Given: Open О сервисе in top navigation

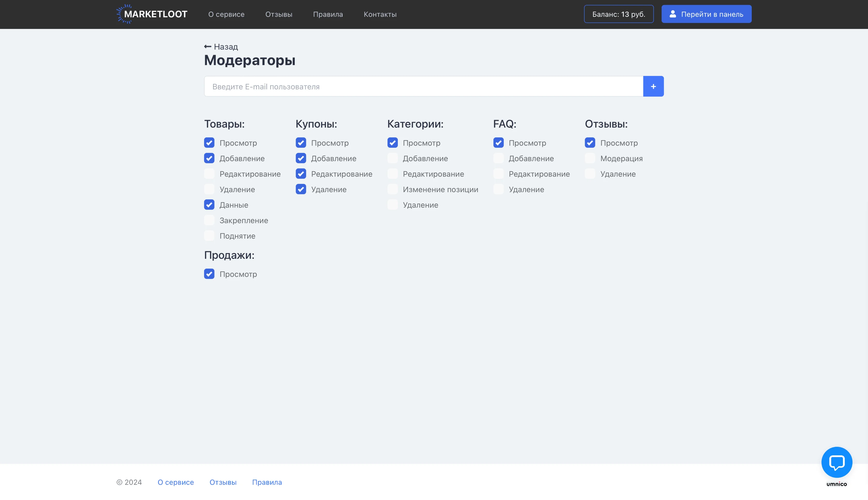Looking at the screenshot, I should click(x=226, y=14).
